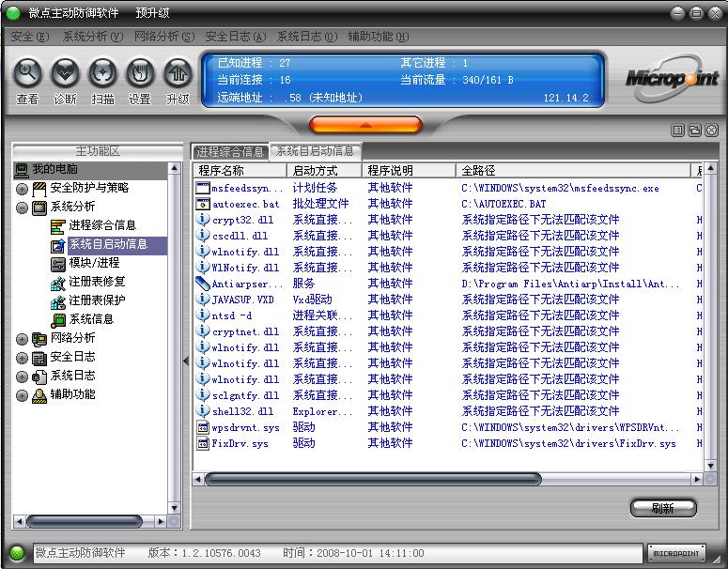Click the autoexec.bat file icon
The image size is (728, 569).
point(203,203)
